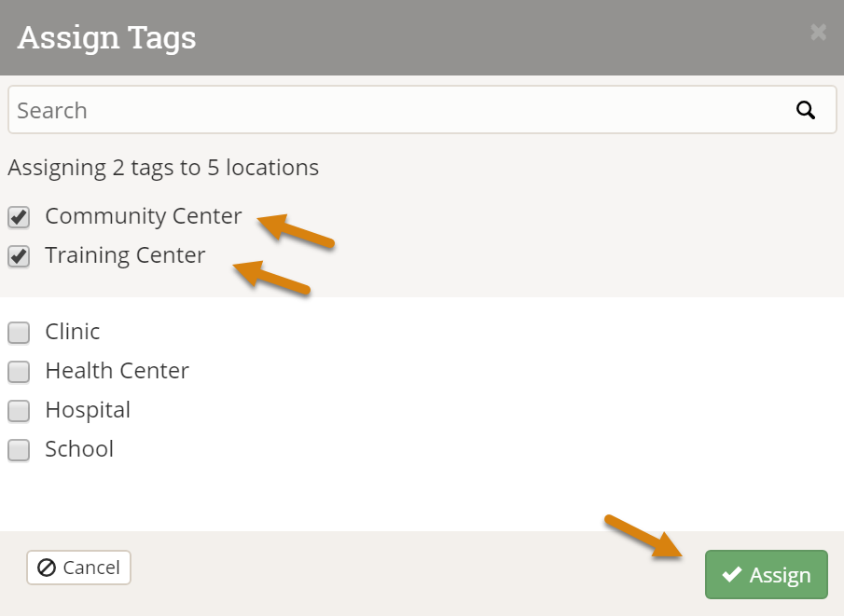This screenshot has width=844, height=616.
Task: Click the Health Center label text
Action: point(117,371)
